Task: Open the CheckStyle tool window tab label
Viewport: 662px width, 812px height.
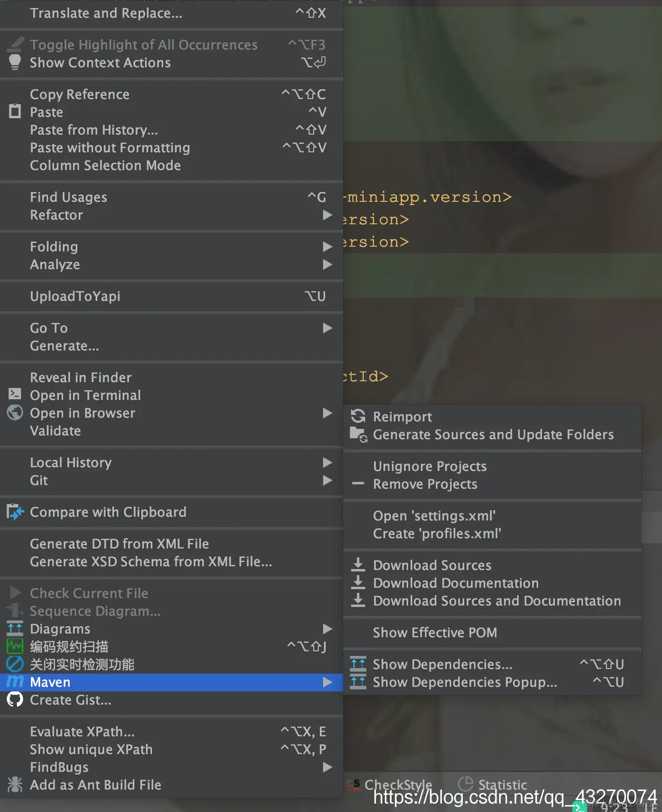Action: coord(398,784)
